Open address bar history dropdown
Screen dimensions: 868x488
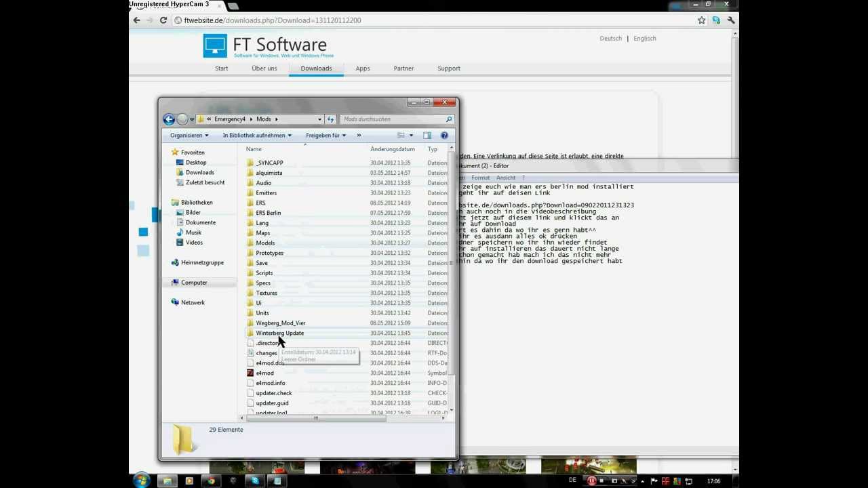point(319,119)
